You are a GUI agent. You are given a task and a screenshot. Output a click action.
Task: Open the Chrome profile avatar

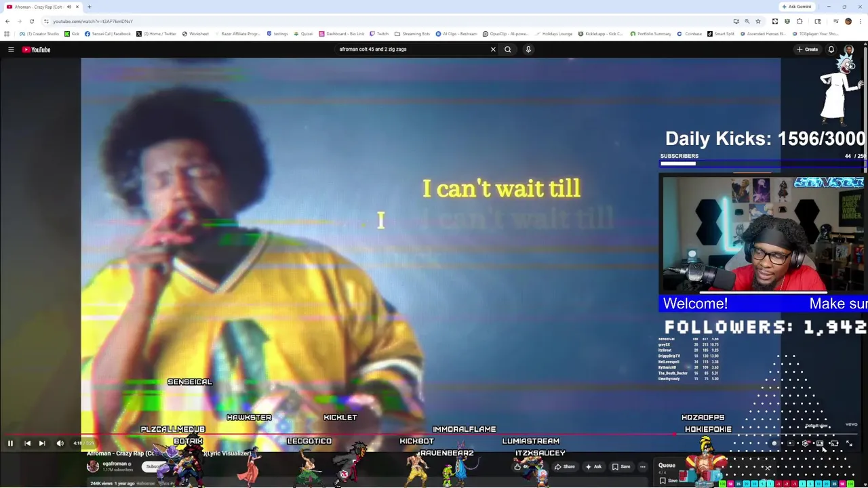(848, 21)
